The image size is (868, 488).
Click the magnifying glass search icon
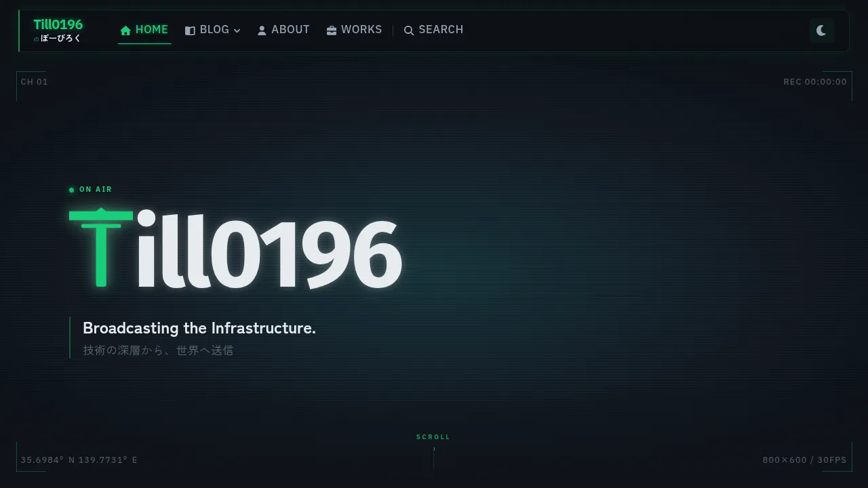[409, 30]
